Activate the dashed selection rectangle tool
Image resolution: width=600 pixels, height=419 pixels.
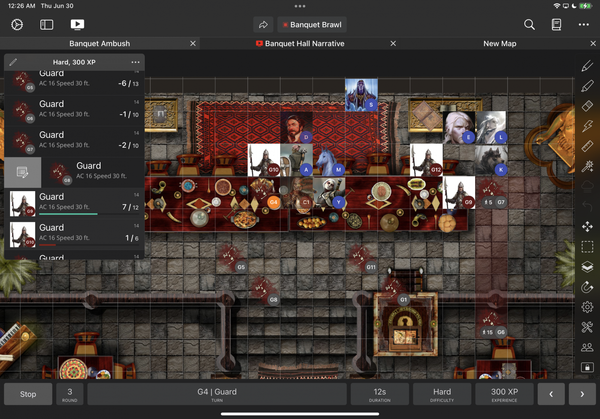click(587, 247)
